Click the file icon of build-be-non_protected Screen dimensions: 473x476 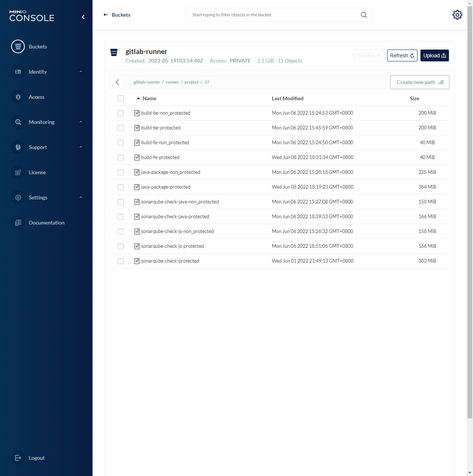(137, 113)
